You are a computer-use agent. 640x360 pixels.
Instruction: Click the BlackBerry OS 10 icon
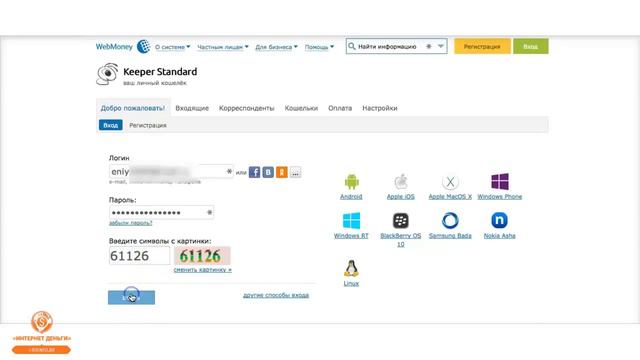tap(401, 221)
